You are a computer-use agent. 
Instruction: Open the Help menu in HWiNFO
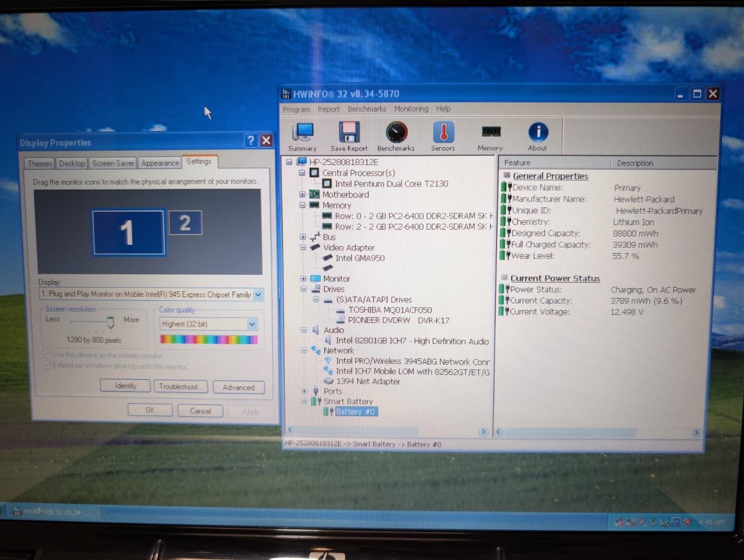(443, 108)
